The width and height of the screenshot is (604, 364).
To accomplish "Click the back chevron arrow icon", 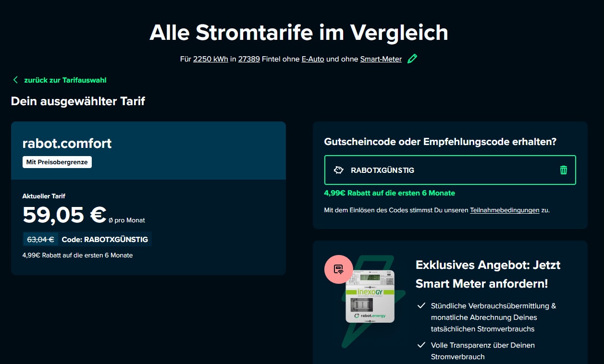I will pos(15,80).
